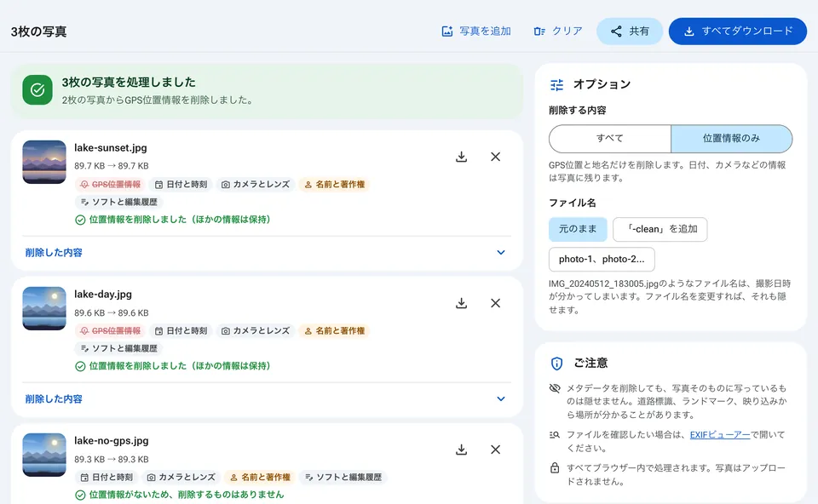Click カメラとレンズ tag on lake-no-gps.jpg
The height and width of the screenshot is (504, 818).
181,478
